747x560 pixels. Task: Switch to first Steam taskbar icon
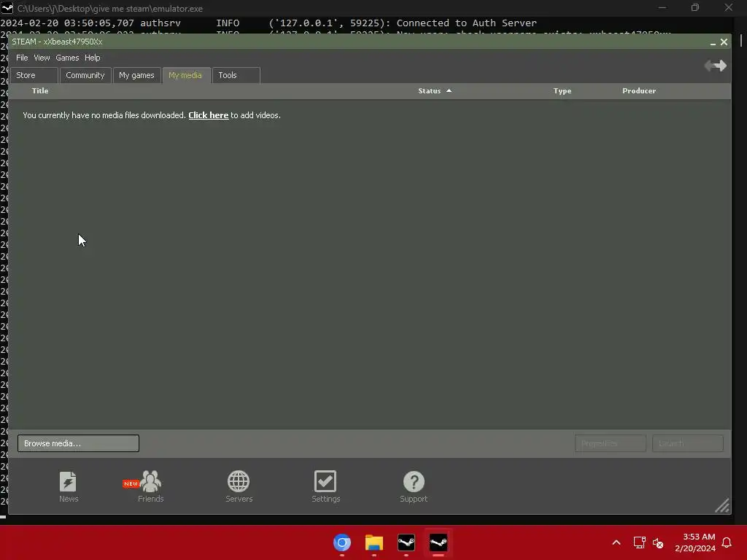click(x=406, y=542)
